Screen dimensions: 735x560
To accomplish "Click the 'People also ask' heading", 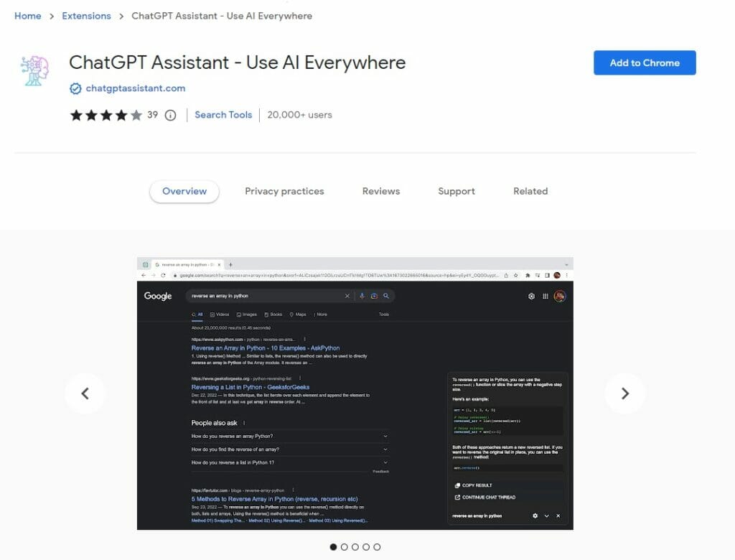I will 214,423.
